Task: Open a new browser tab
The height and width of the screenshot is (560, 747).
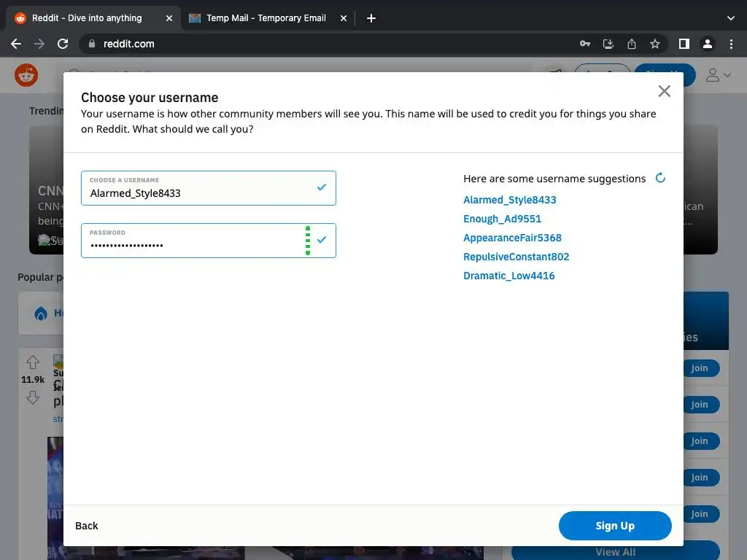Action: pyautogui.click(x=371, y=18)
